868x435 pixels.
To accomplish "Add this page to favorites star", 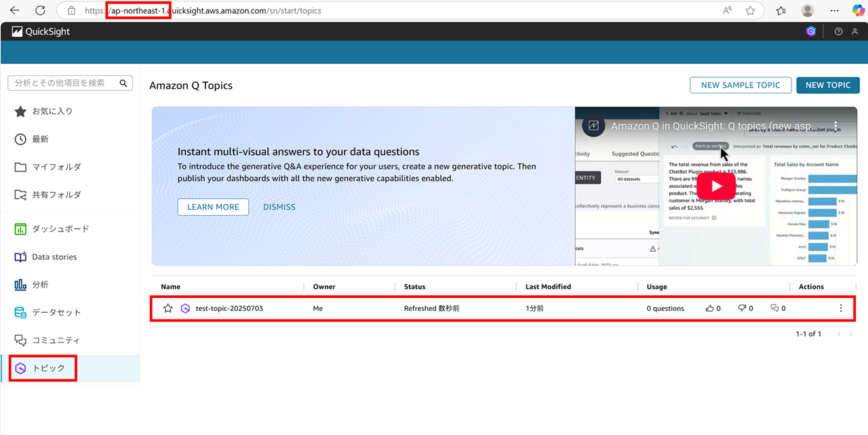I will tap(750, 11).
